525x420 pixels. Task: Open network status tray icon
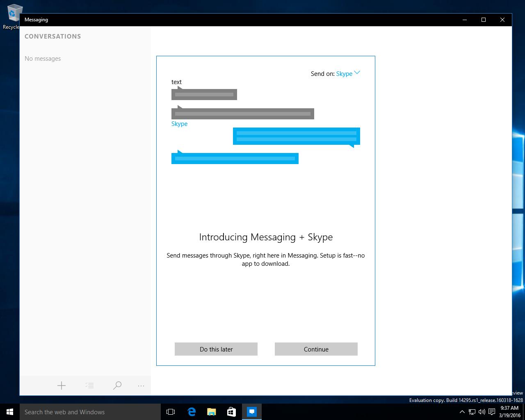472,412
